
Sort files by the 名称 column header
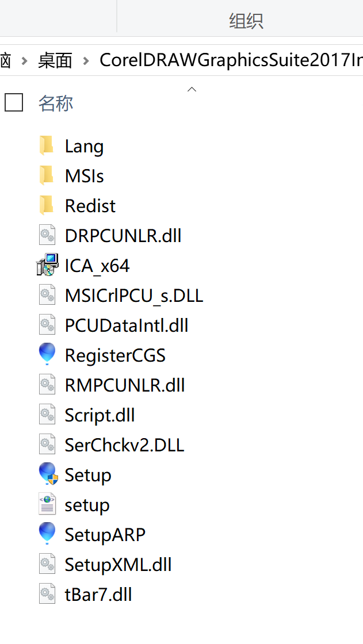56,103
